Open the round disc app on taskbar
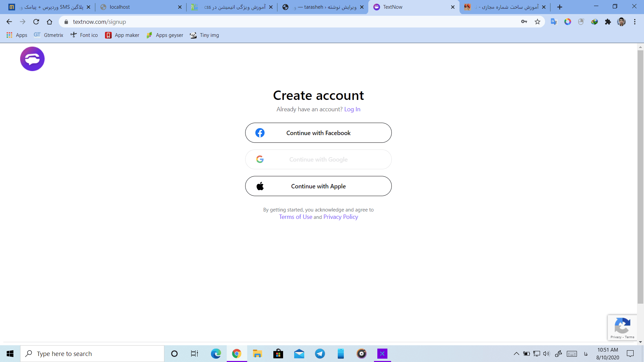This screenshot has height=362, width=644. (x=362, y=354)
